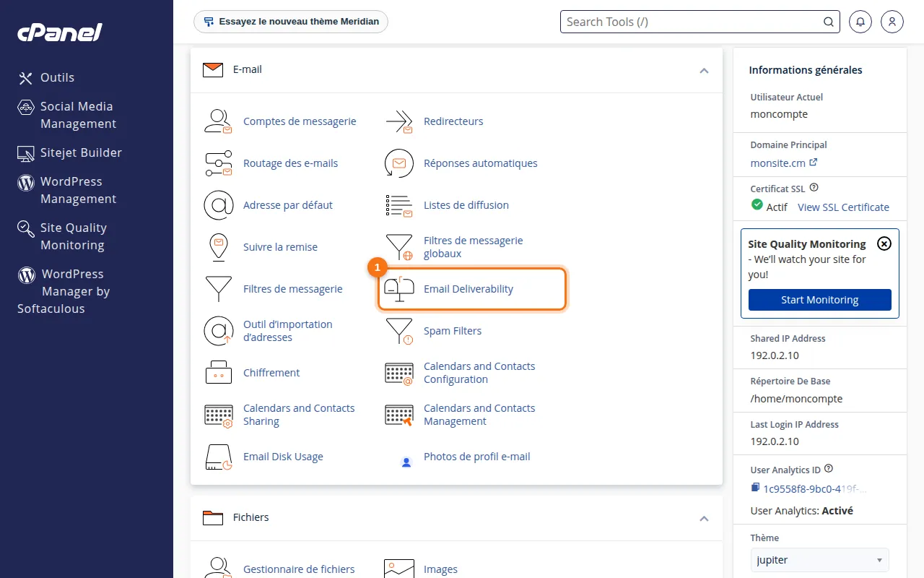Select the Adresse par défaut at-sign icon
Viewport: 924px width, 578px height.
coord(218,205)
